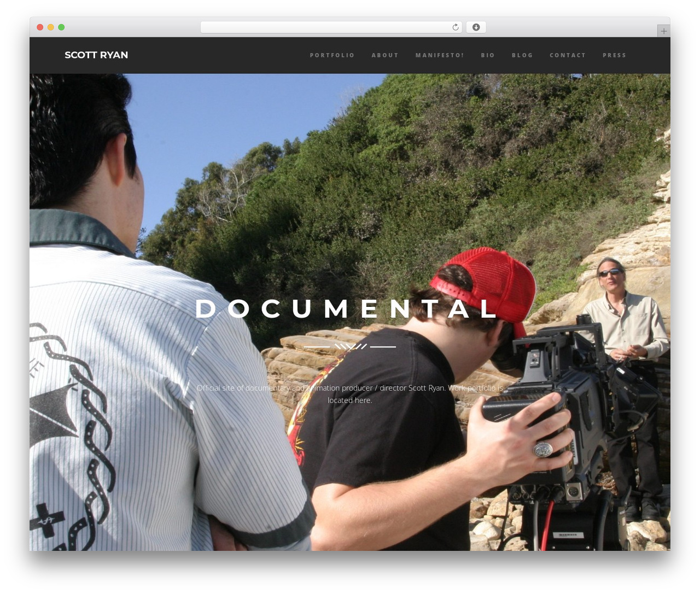Click the reload page icon
700x593 pixels.
[x=455, y=27]
